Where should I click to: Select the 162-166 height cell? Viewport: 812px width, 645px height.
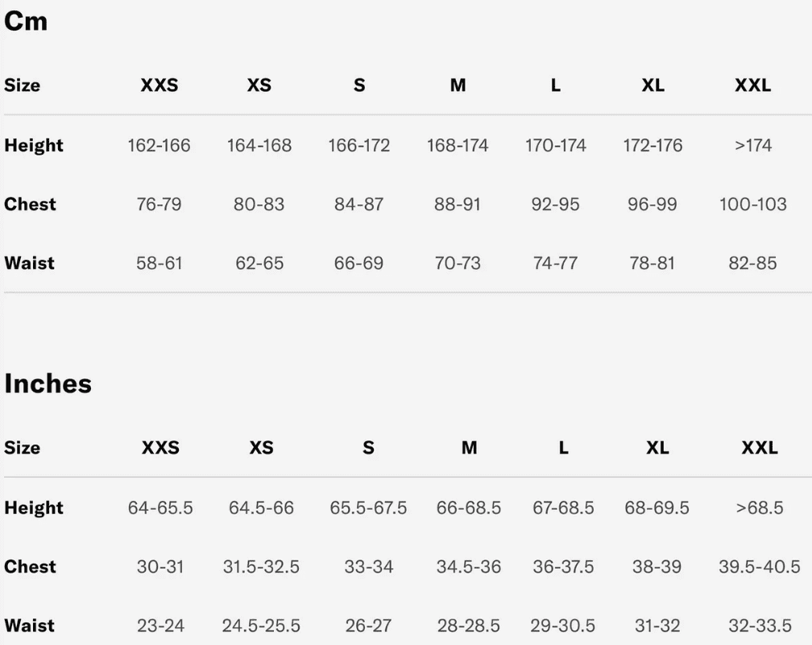(x=159, y=146)
